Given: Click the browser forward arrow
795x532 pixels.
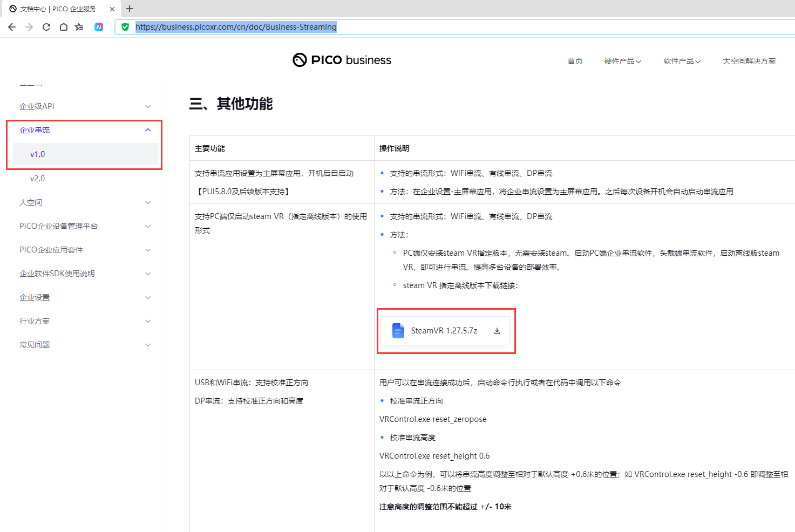Looking at the screenshot, I should point(29,27).
